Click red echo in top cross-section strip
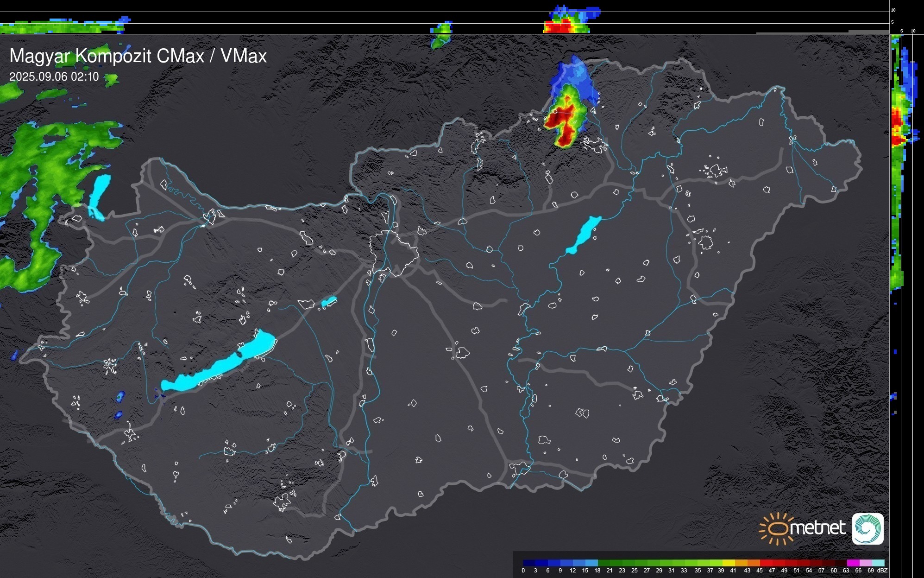The width and height of the screenshot is (924, 578). point(558,27)
